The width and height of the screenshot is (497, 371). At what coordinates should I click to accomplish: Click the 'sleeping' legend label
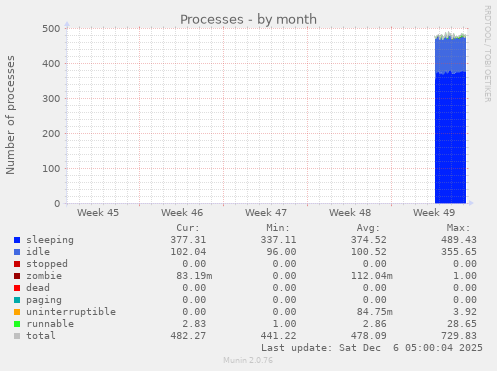pyautogui.click(x=50, y=240)
